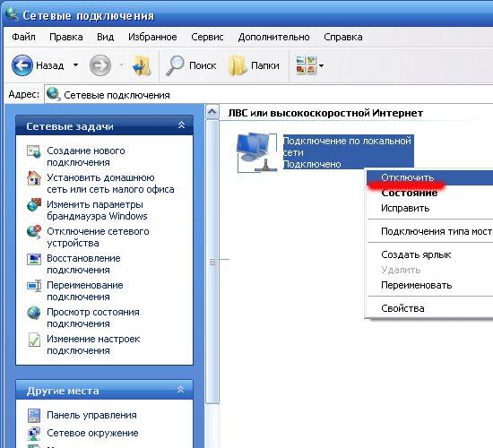Collapse the Сетевые задачи panel
Screen dimensions: 493x448
pos(181,125)
